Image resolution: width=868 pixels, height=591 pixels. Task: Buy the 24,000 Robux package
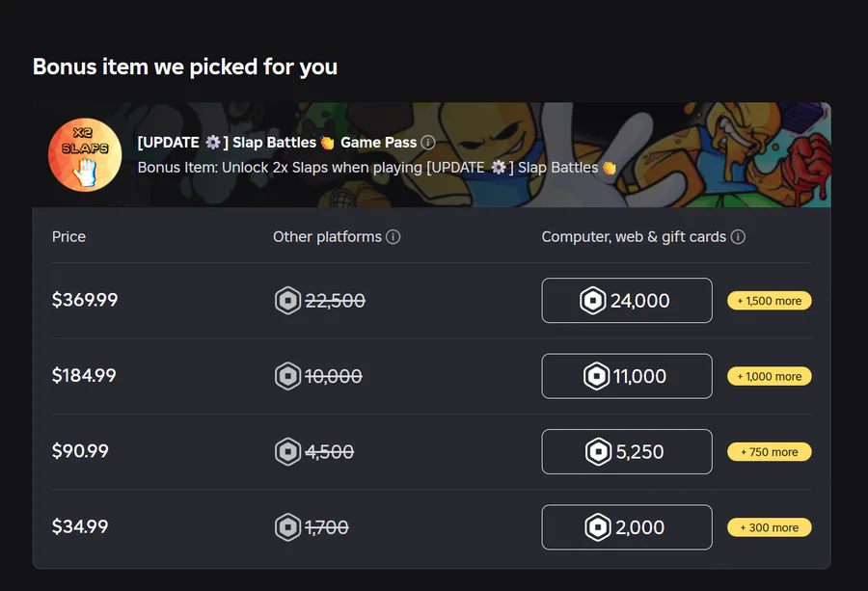[x=627, y=301]
